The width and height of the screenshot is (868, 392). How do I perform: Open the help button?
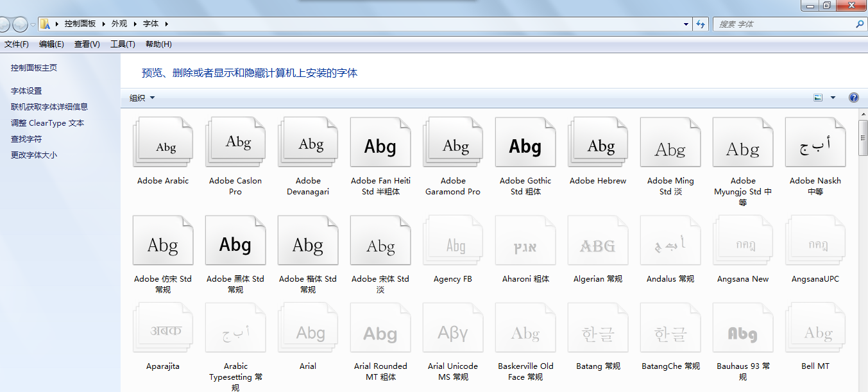(853, 98)
